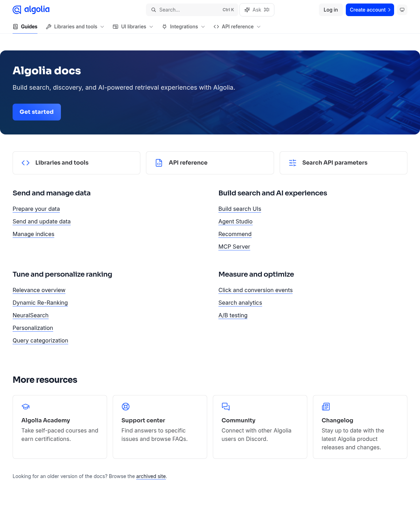Open the Algolia Academy card title

45,421
